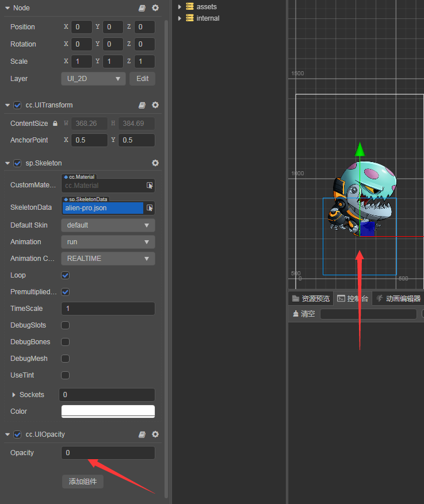Click the Rotation Z field
Screen dimensions: 424x504
tap(144, 44)
